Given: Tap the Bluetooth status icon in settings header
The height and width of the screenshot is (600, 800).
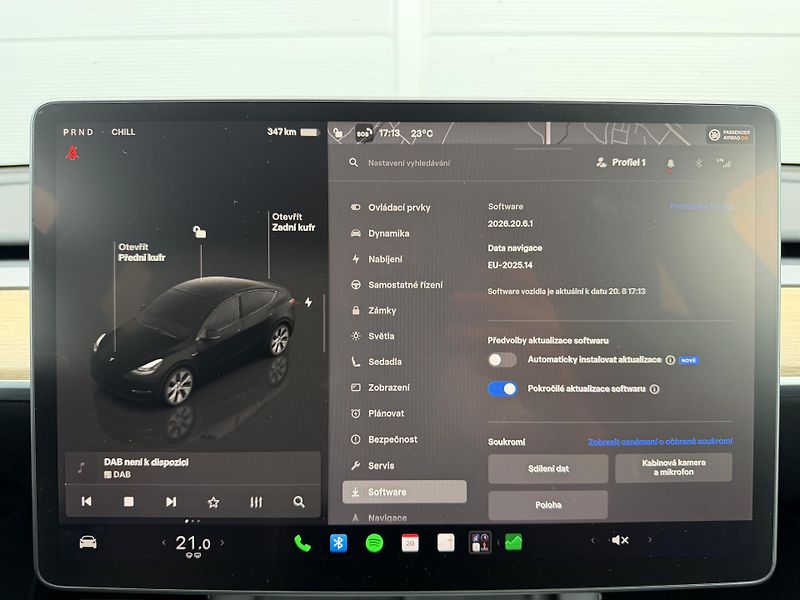Looking at the screenshot, I should tap(698, 163).
